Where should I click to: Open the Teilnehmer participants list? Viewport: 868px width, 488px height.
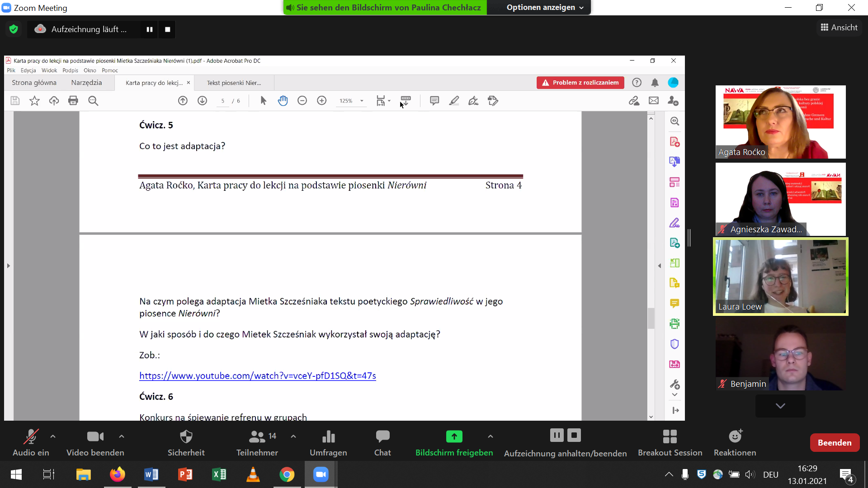click(257, 437)
